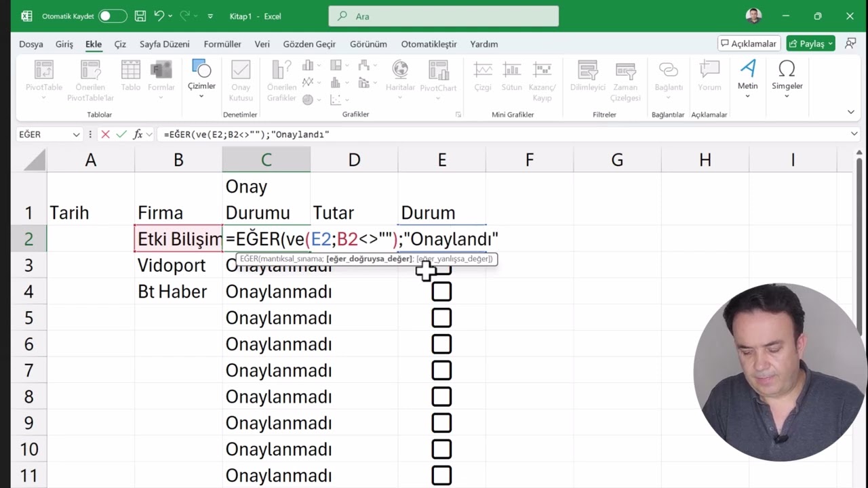Open the column chart type dropdown
The image size is (868, 488).
click(x=319, y=66)
